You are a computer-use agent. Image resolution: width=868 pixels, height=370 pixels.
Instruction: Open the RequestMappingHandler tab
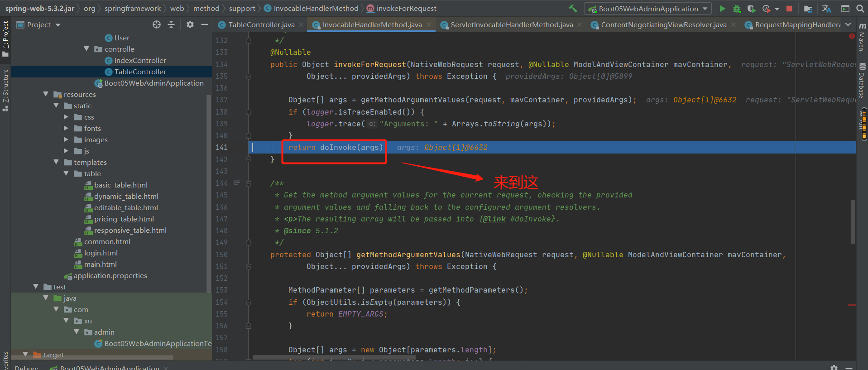pyautogui.click(x=792, y=25)
